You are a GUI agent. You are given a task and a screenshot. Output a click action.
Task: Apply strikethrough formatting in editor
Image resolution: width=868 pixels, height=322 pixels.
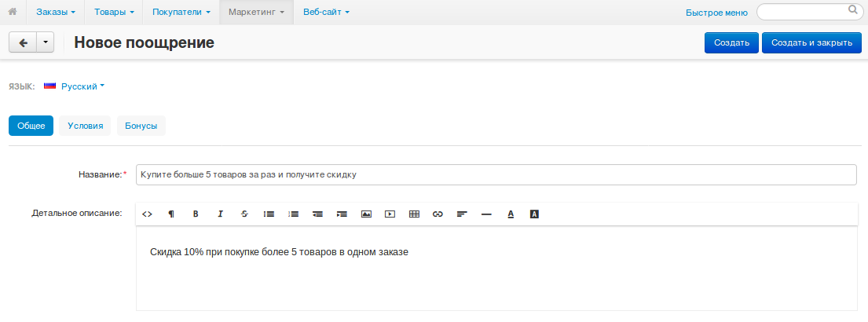[x=244, y=214]
